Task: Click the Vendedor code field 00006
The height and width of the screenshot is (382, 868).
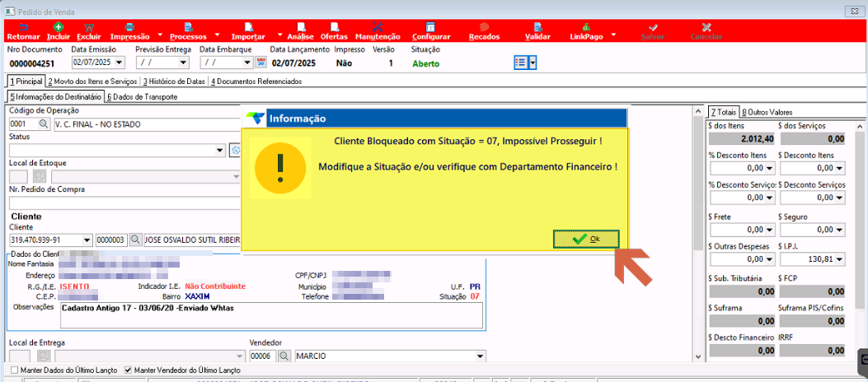Action: (x=262, y=356)
